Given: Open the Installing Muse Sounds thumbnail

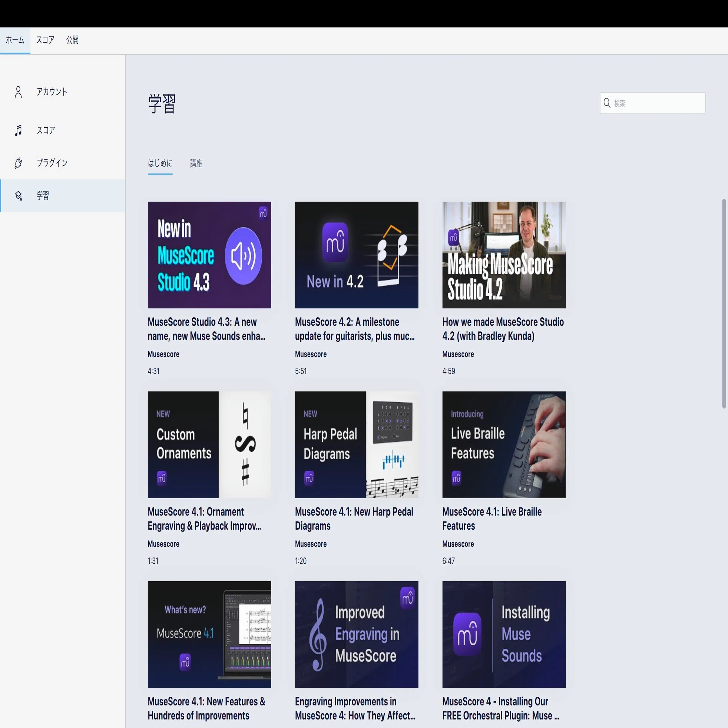Looking at the screenshot, I should point(504,635).
